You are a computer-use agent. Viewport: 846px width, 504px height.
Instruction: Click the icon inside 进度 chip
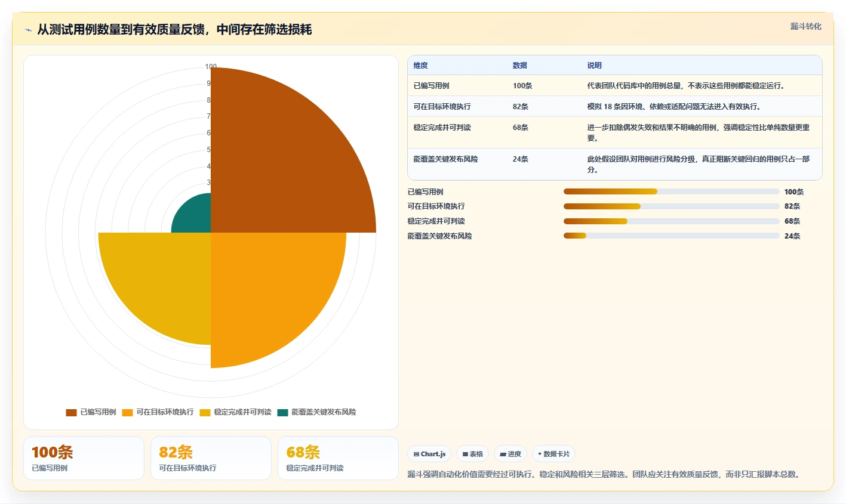pos(503,454)
